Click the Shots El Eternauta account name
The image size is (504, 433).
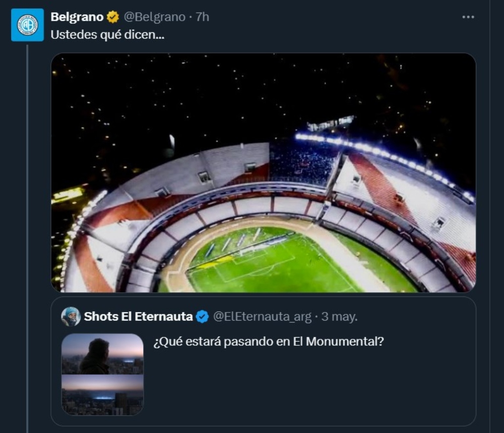point(138,317)
